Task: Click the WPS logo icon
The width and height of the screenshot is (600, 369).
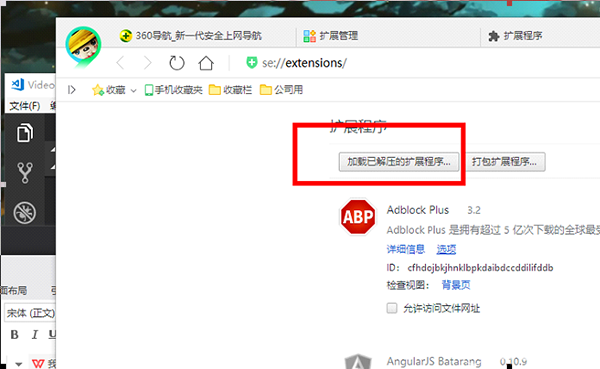Action: pyautogui.click(x=38, y=363)
